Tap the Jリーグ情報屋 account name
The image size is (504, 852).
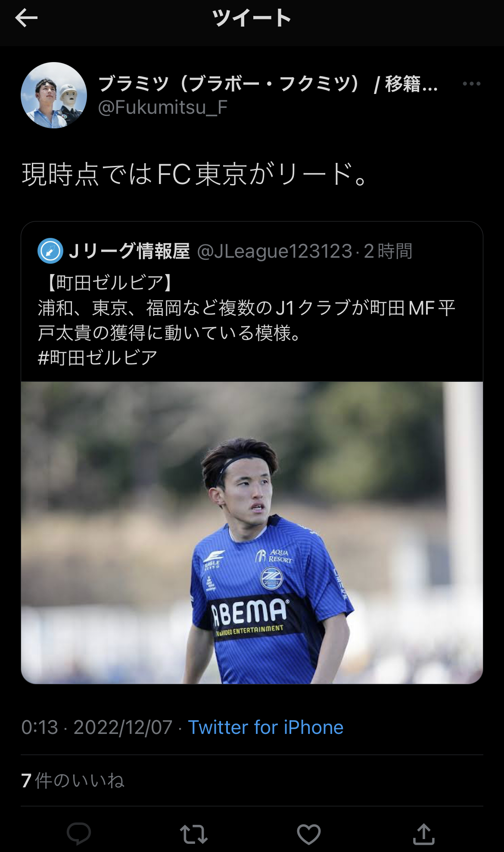(x=129, y=251)
